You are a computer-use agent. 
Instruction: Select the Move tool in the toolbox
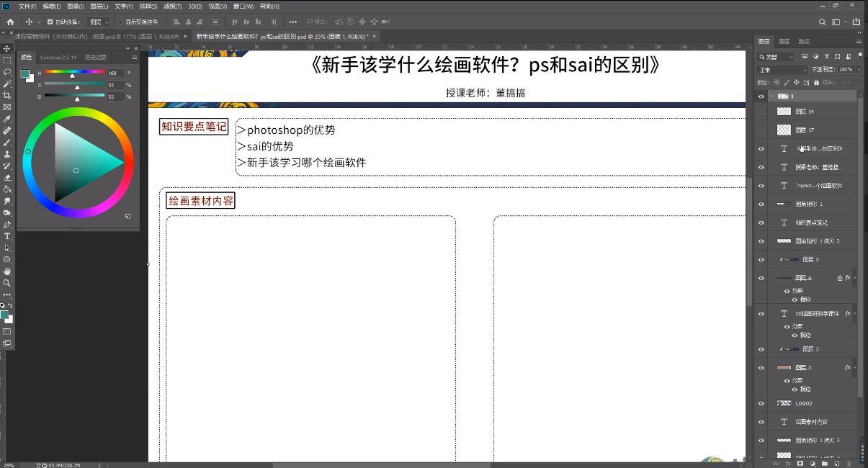tap(7, 48)
